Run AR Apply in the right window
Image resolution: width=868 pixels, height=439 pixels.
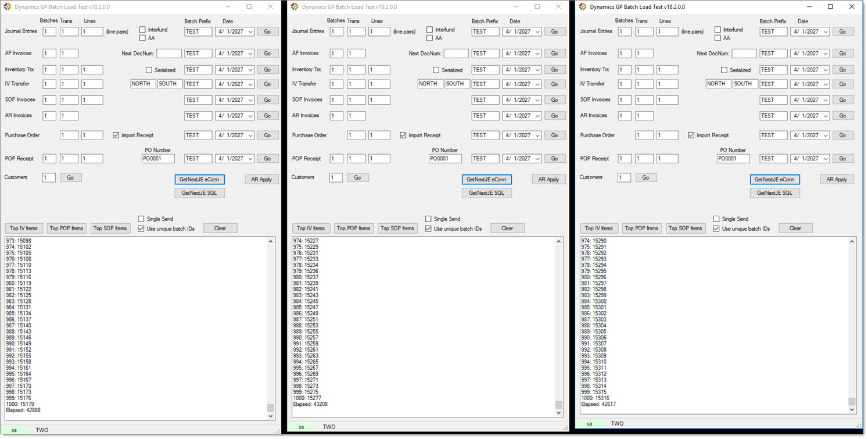[837, 180]
